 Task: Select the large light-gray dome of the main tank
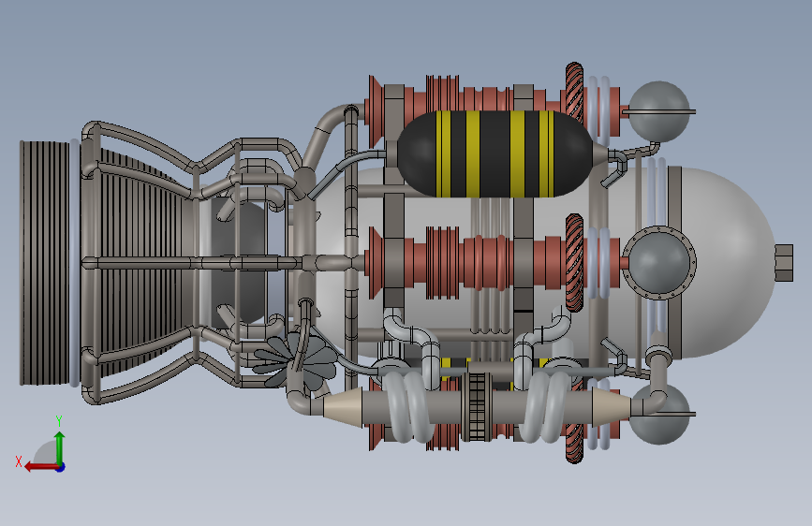[728, 262]
